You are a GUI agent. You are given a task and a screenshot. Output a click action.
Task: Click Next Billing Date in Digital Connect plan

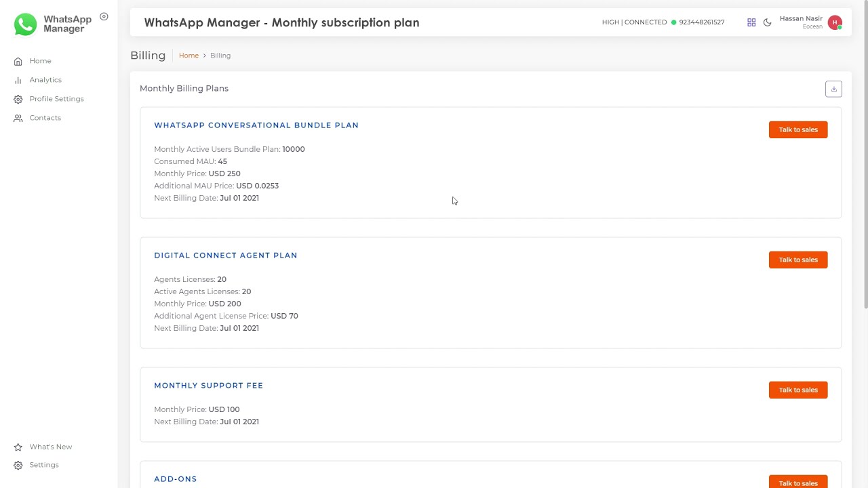206,328
